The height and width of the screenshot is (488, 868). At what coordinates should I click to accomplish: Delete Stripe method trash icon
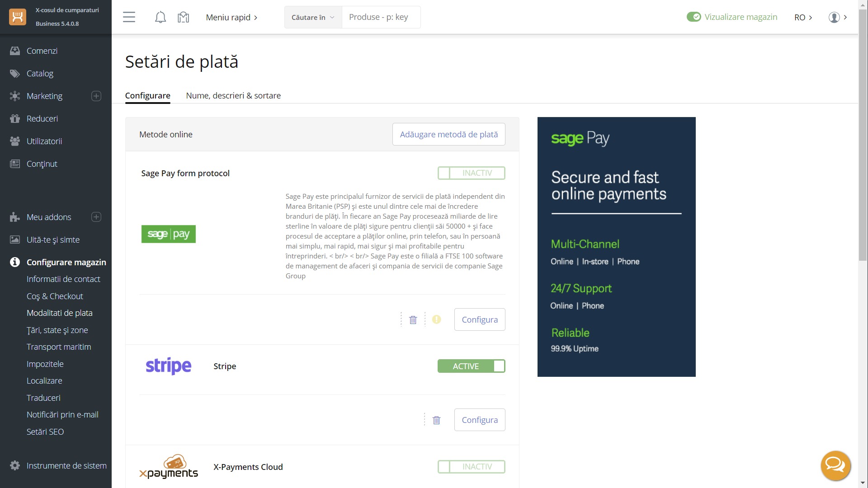click(436, 420)
